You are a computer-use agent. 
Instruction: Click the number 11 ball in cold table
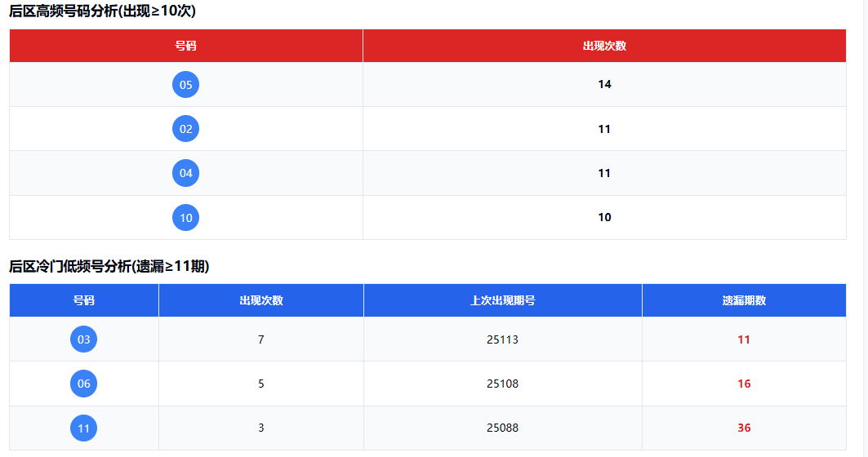click(83, 428)
